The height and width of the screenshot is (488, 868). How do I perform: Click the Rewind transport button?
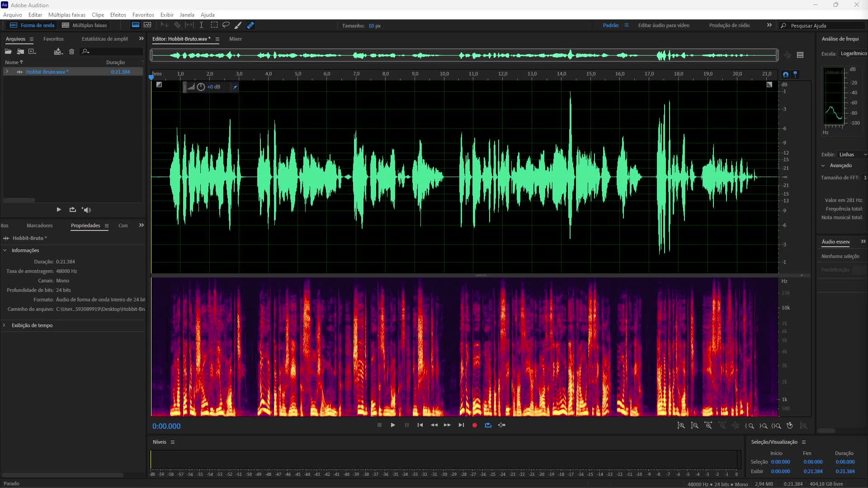click(434, 425)
